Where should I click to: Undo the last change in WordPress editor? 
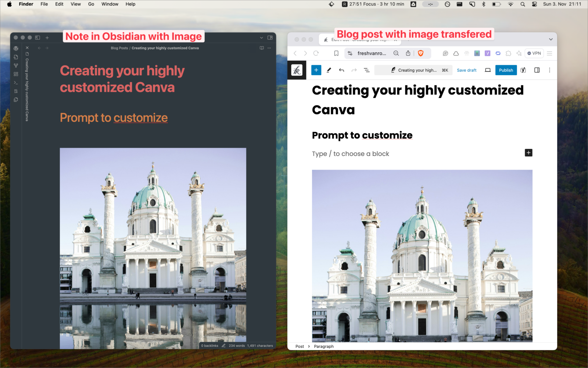341,70
